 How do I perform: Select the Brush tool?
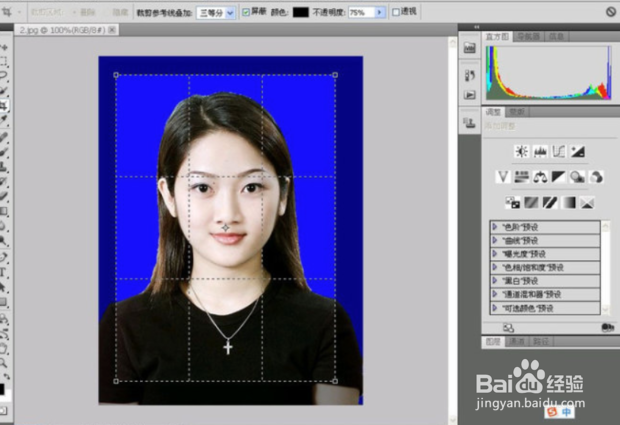pyautogui.click(x=4, y=152)
